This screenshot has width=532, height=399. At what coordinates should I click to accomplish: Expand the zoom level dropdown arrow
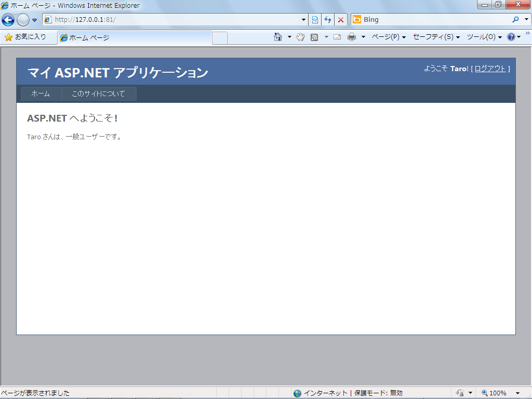[x=518, y=393]
